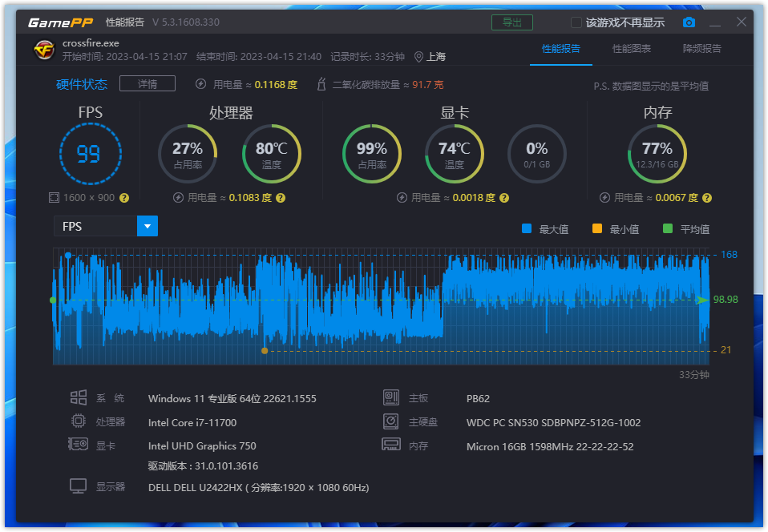Click the GPU memory 0% gauge

tap(537, 154)
